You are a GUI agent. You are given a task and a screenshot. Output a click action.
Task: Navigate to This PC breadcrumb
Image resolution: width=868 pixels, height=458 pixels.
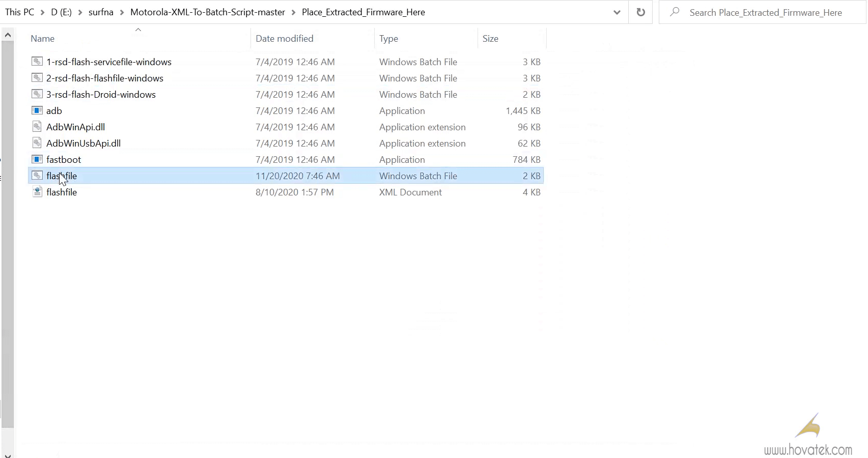click(x=19, y=12)
